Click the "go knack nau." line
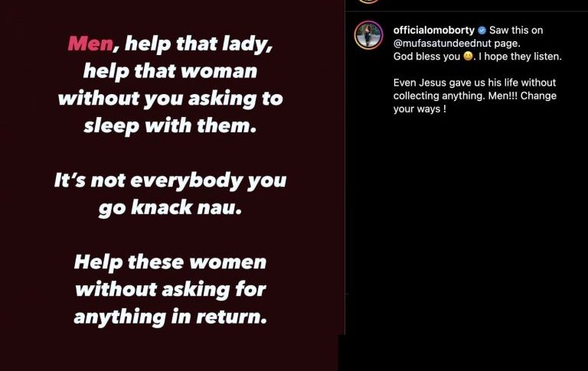Screen dimensions: 588x371 [170, 207]
